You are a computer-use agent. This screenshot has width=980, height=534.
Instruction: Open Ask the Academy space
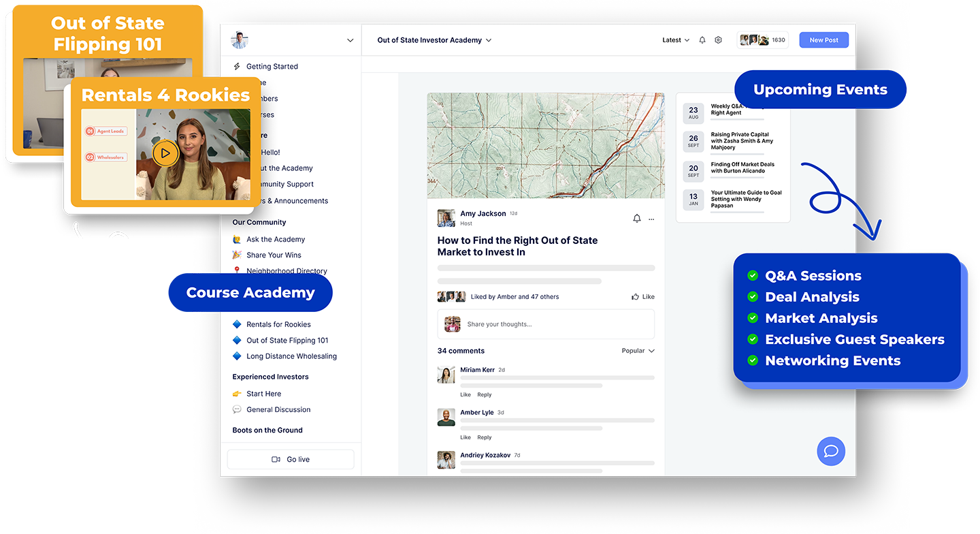[276, 239]
